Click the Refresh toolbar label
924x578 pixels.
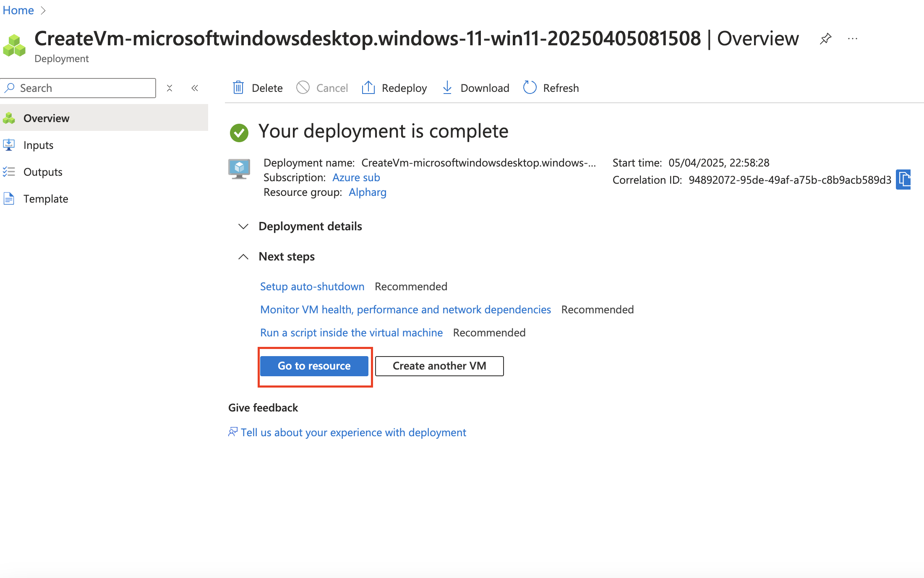pos(561,88)
